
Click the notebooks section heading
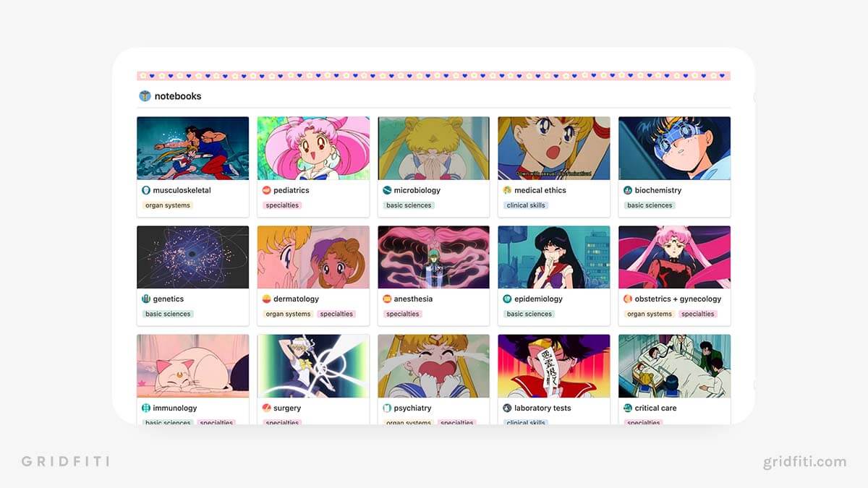pyautogui.click(x=178, y=96)
